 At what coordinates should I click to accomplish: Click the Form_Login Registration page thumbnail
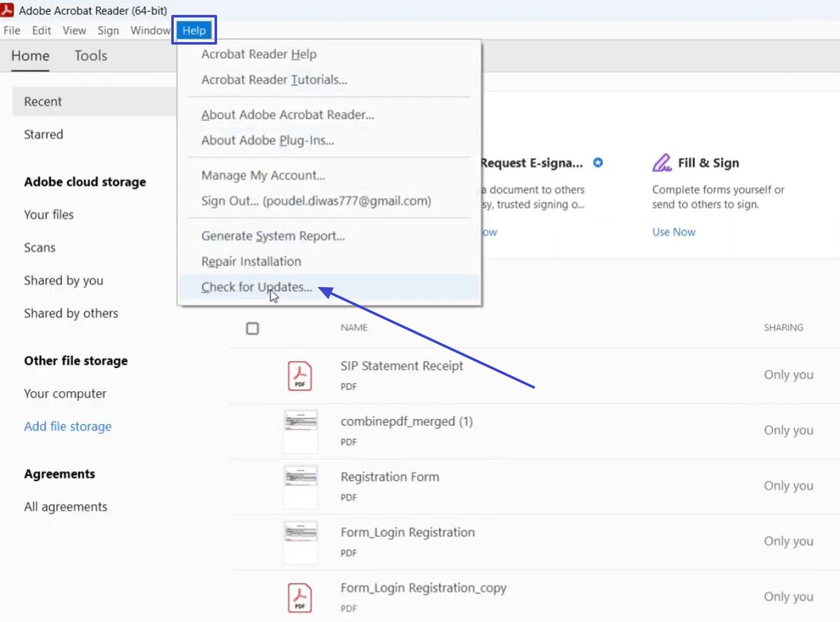(x=301, y=542)
